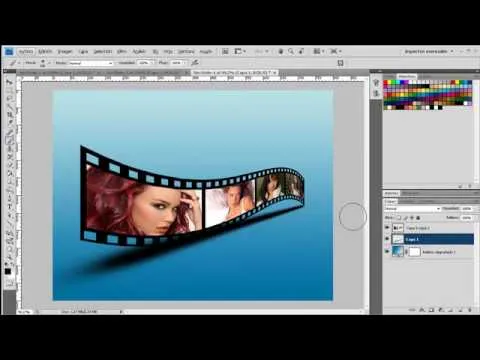The height and width of the screenshot is (360, 480).
Task: Click Rotate View icon in application bar
Action: click(301, 51)
